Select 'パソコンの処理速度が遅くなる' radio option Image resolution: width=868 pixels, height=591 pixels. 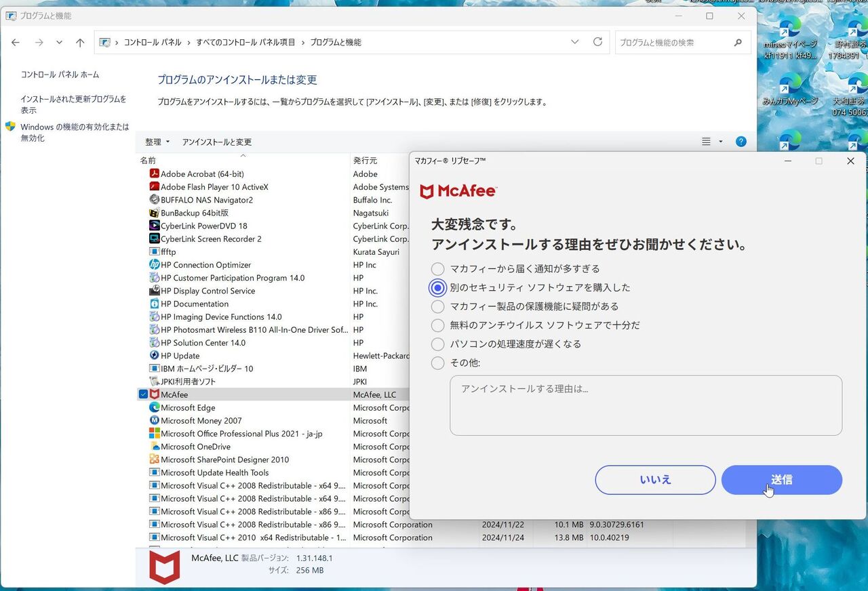(438, 344)
